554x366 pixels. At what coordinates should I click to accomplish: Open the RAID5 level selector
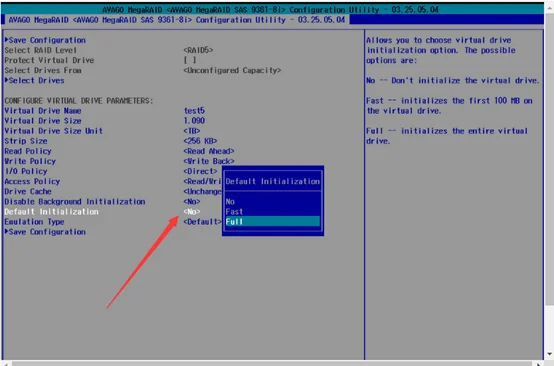[198, 50]
